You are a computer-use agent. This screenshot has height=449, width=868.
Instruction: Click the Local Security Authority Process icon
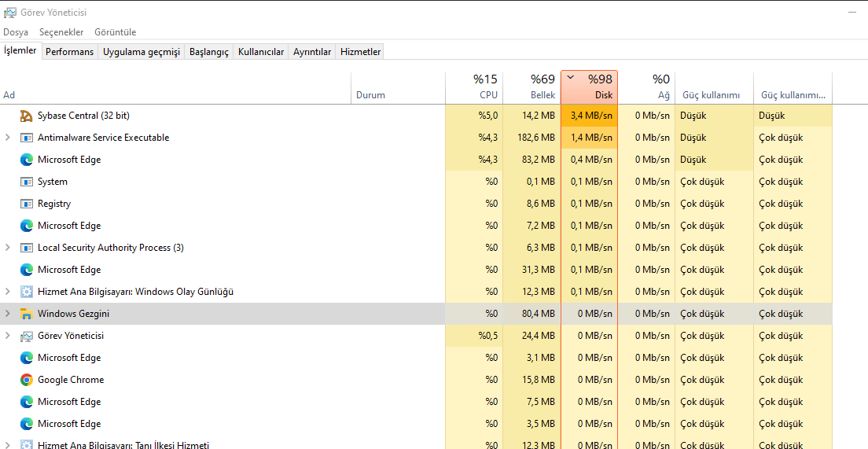26,248
